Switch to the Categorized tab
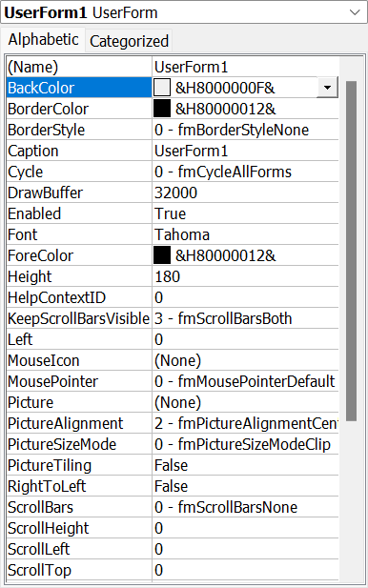 pos(129,41)
